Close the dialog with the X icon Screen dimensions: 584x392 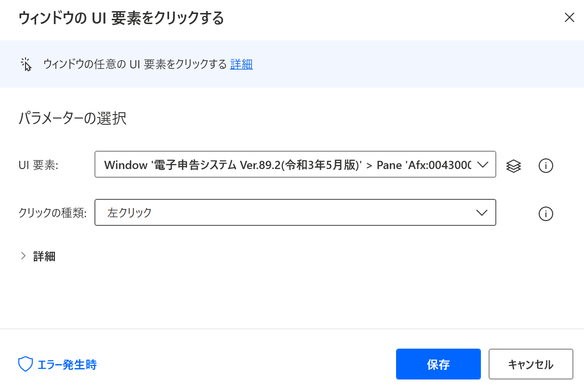click(569, 18)
